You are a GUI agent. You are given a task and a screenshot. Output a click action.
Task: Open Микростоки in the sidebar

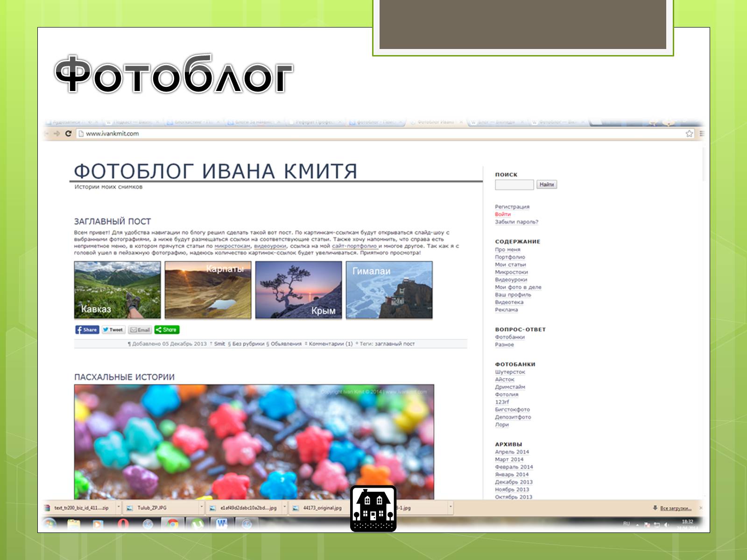click(x=511, y=272)
